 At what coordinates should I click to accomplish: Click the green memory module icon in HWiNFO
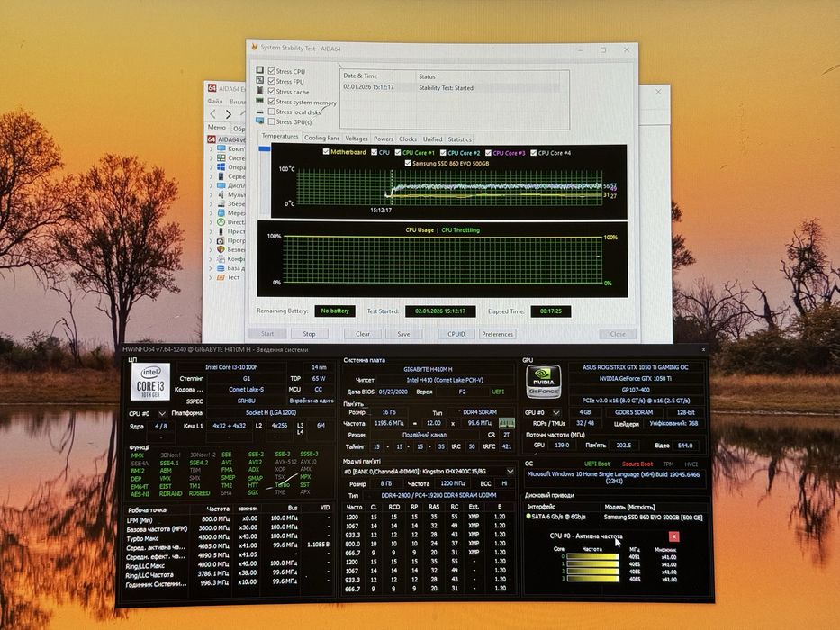[506, 423]
